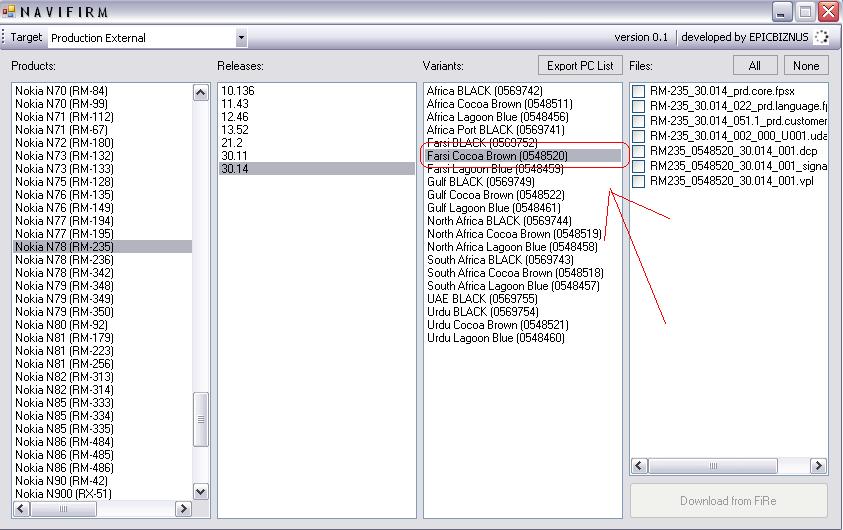Select Africa Lagoon Blue (0548456) variant
This screenshot has width=843, height=530.
point(523,117)
